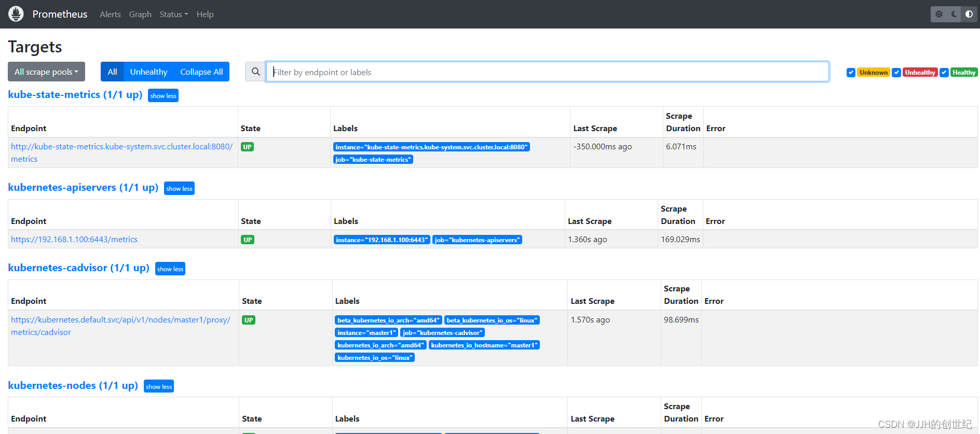
Task: Select the auto contrast theme icon
Action: click(x=969, y=14)
